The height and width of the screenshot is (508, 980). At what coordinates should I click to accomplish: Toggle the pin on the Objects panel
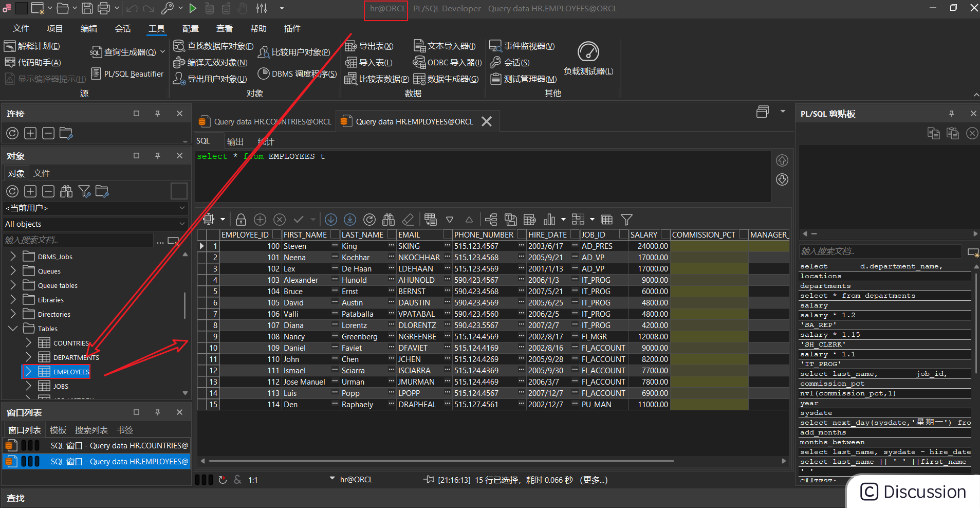point(158,155)
